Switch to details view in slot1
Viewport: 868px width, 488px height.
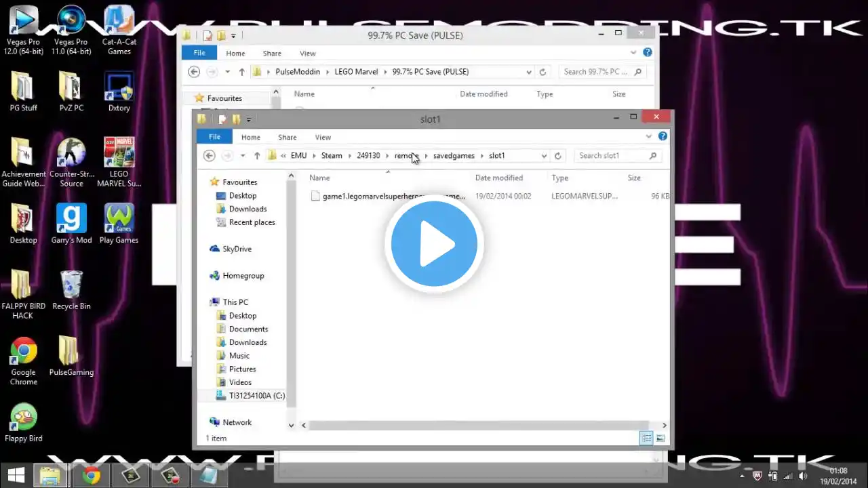click(646, 439)
